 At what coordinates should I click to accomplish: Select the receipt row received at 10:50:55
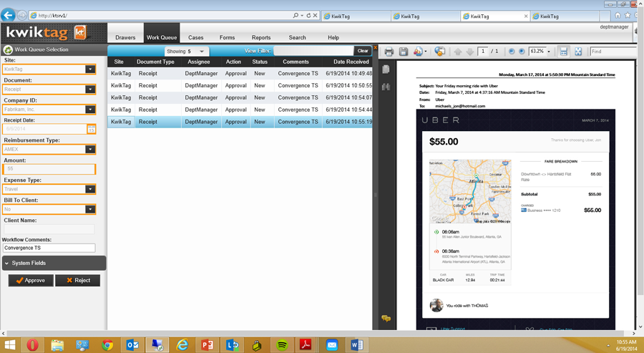(x=240, y=85)
